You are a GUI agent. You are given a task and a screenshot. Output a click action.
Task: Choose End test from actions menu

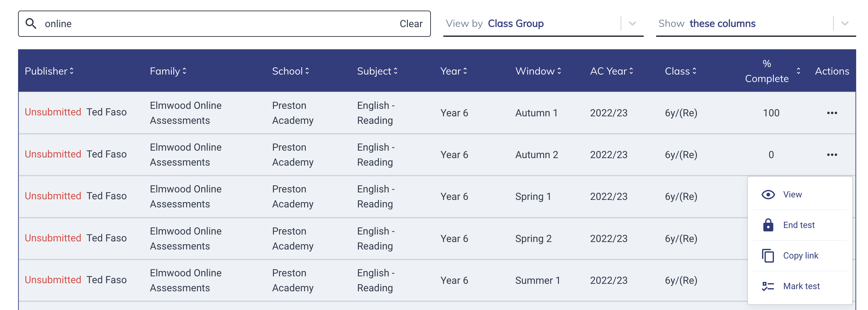click(800, 225)
